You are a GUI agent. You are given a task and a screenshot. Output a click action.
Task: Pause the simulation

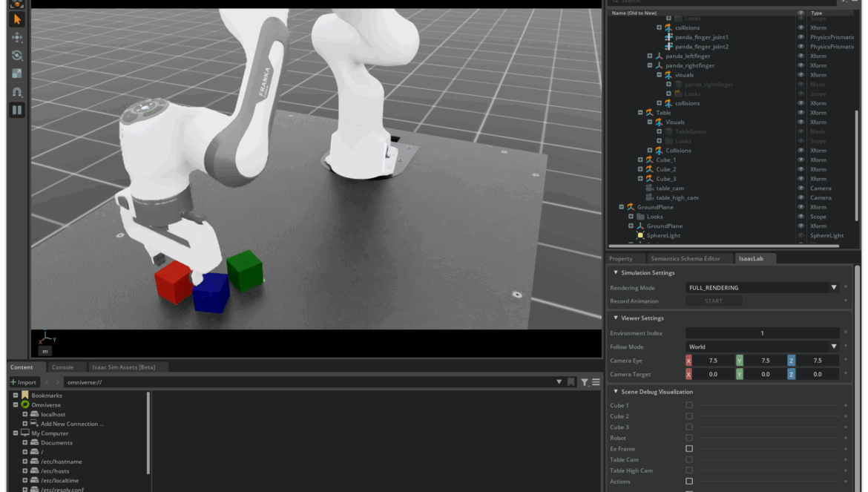click(16, 110)
